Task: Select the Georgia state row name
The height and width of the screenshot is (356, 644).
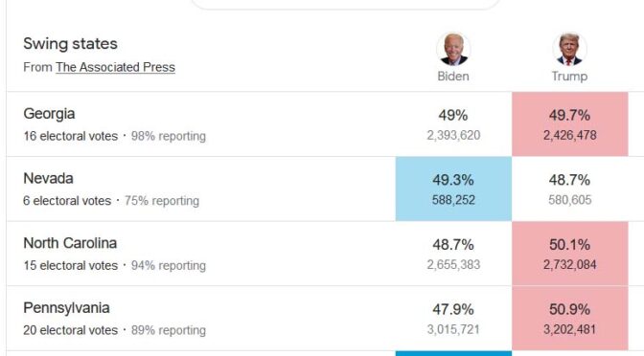Action: pos(49,114)
